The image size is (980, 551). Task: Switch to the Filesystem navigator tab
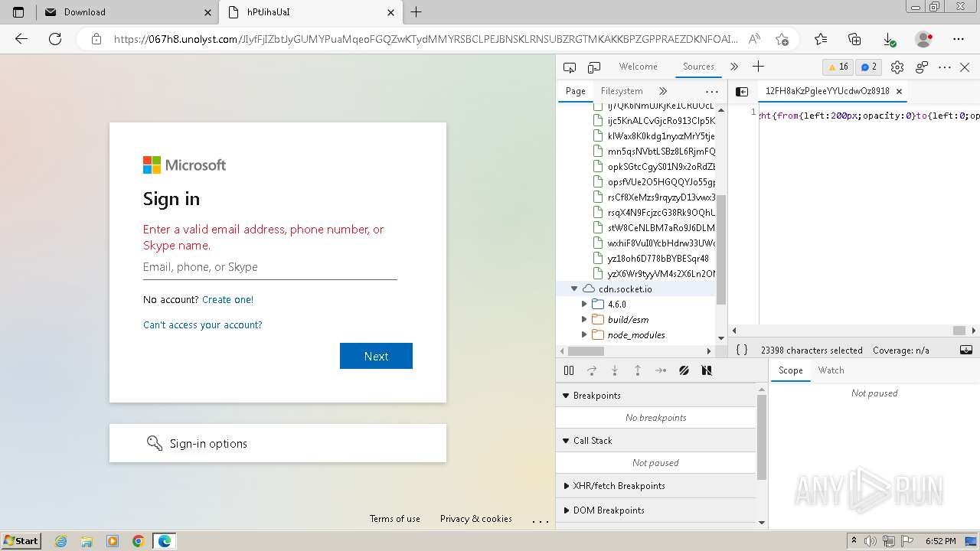(622, 91)
